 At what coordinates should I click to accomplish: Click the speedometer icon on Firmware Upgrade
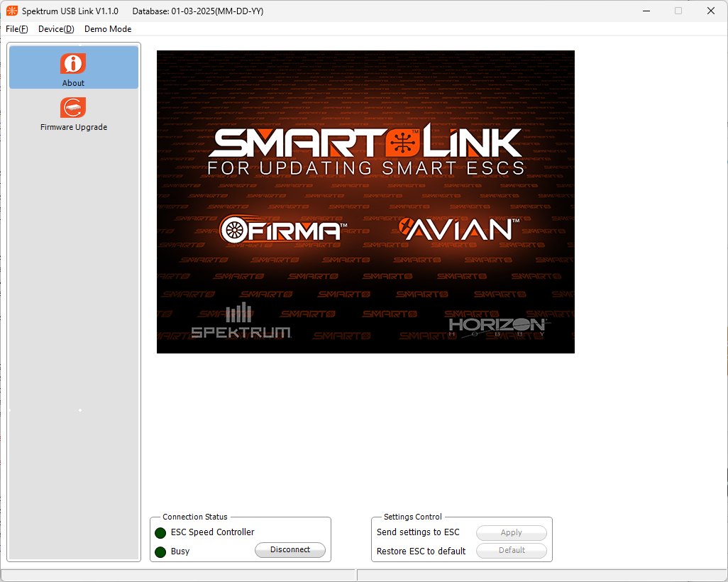click(x=73, y=107)
